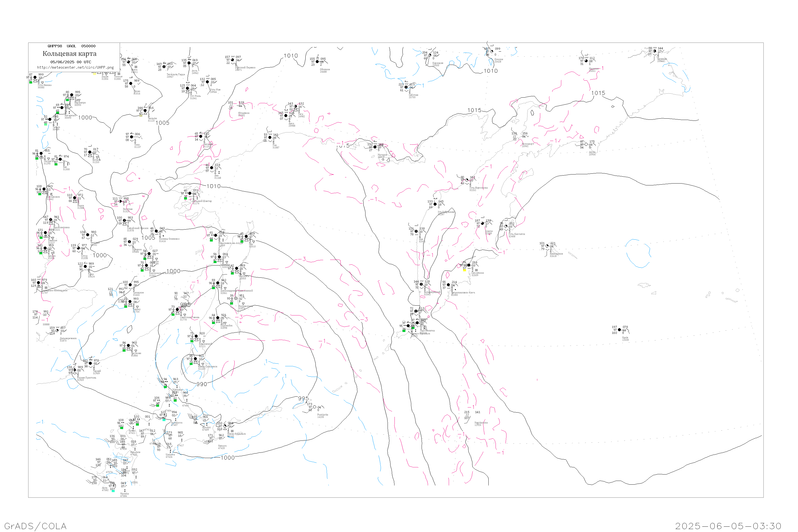Click the green square under Усть-Нюкжа station

[x=31, y=82]
